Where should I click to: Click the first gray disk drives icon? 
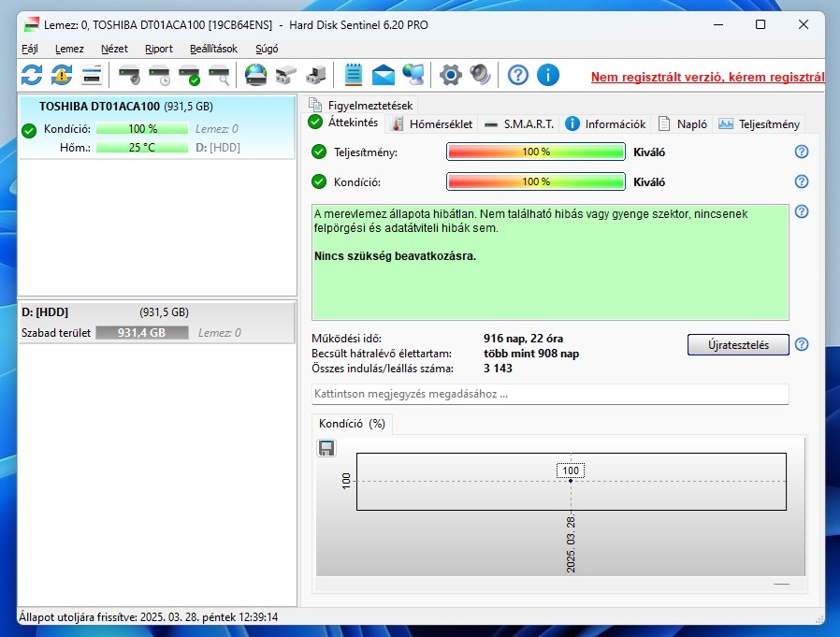pos(286,75)
